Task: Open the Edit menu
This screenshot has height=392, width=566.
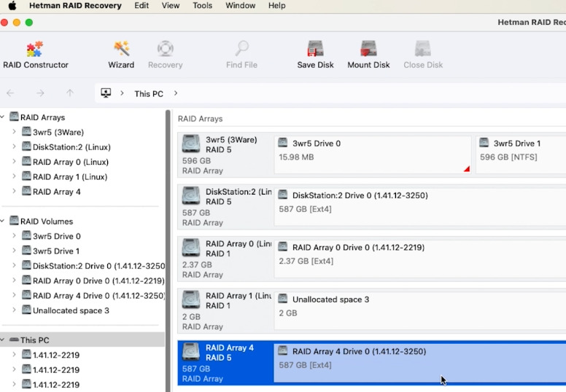Action: (141, 6)
